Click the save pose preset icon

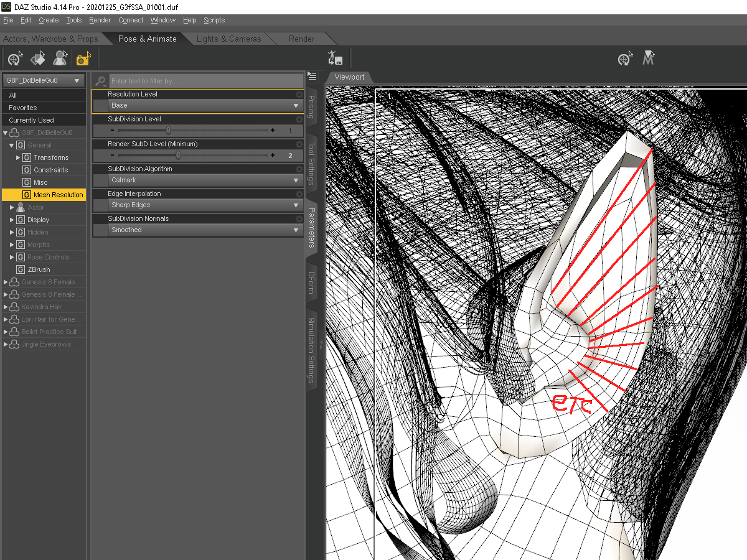tap(336, 58)
